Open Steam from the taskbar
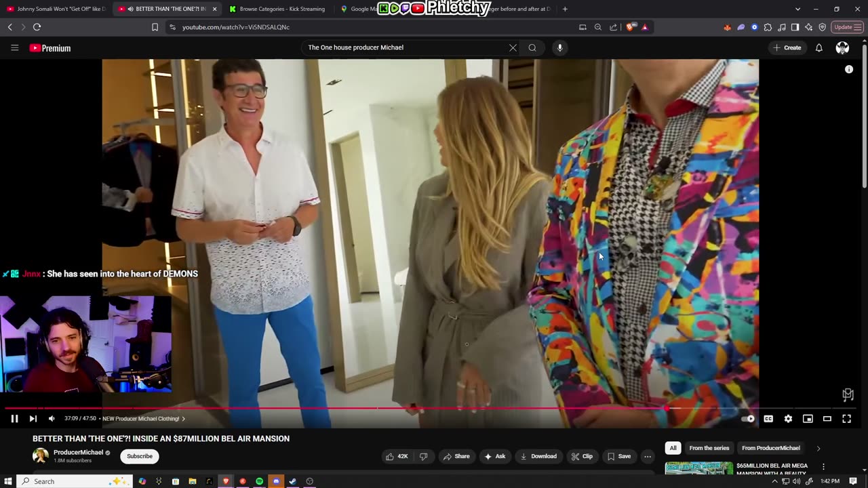Image resolution: width=868 pixels, height=488 pixels. (293, 481)
